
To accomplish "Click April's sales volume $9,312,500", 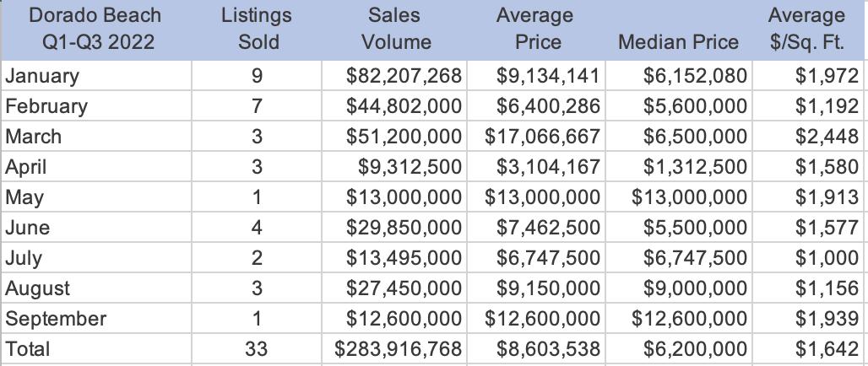I will [394, 167].
